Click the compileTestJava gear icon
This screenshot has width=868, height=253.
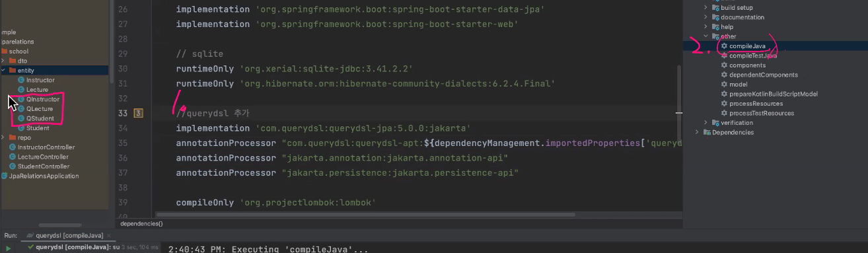725,55
